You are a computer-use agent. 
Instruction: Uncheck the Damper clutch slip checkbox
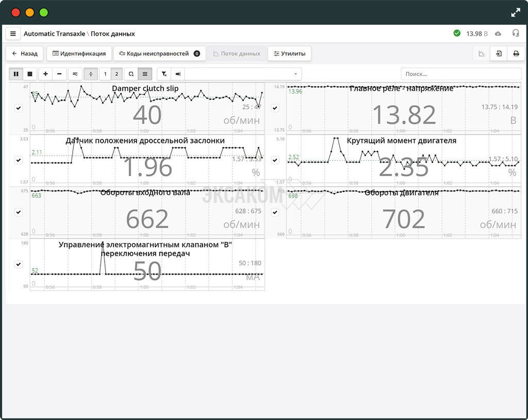pyautogui.click(x=19, y=108)
